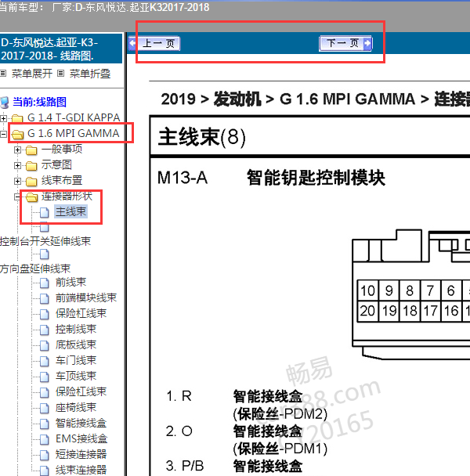
Task: Open the 线束连接器 page
Action: (x=81, y=470)
